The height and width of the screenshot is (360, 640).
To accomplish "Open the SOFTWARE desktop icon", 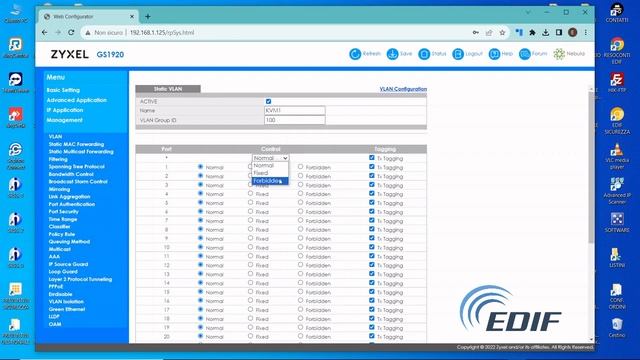I will (x=617, y=222).
